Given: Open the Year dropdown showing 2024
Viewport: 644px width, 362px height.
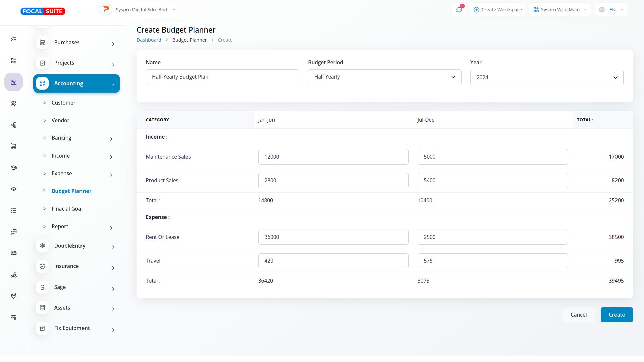Looking at the screenshot, I should pos(546,77).
